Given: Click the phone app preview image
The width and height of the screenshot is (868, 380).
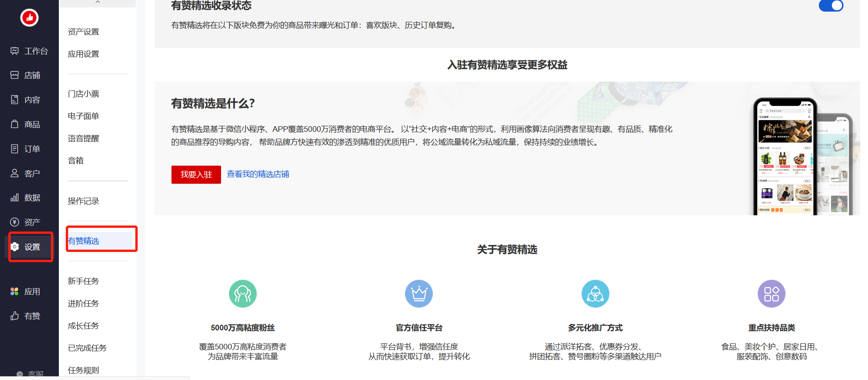Looking at the screenshot, I should [803, 156].
